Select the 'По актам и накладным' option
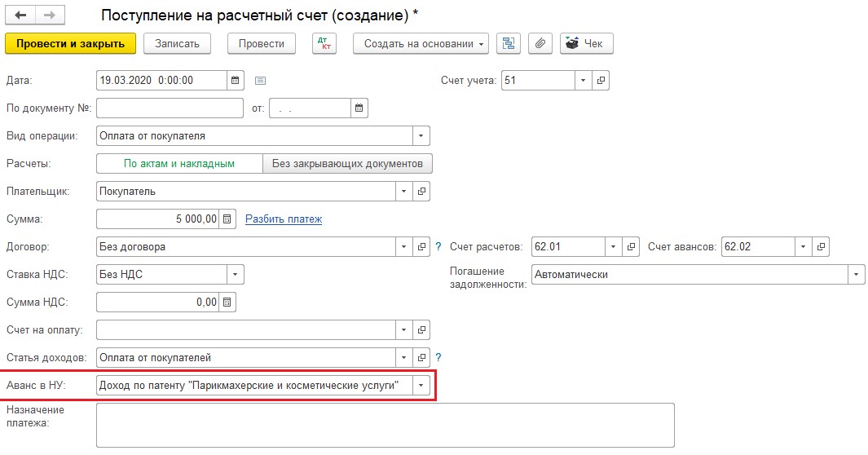This screenshot has width=868, height=455. (x=179, y=164)
